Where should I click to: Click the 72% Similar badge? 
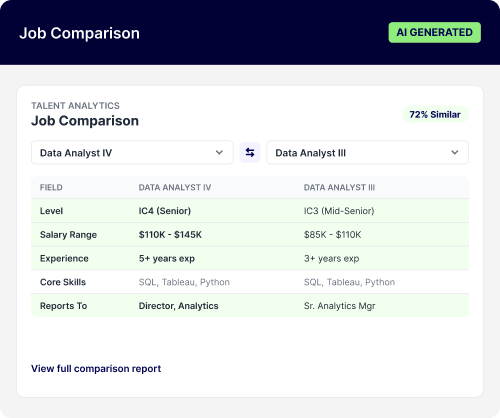point(435,114)
